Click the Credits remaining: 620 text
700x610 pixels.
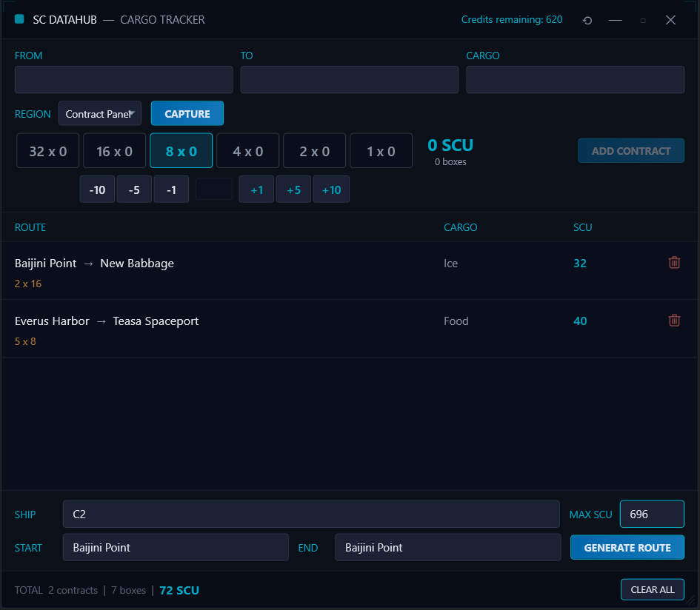pyautogui.click(x=512, y=20)
